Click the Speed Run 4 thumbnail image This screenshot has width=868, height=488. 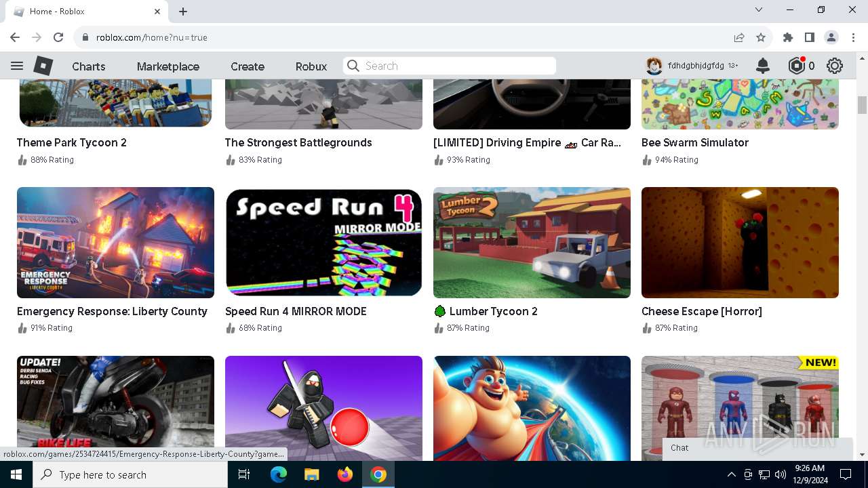pyautogui.click(x=323, y=243)
